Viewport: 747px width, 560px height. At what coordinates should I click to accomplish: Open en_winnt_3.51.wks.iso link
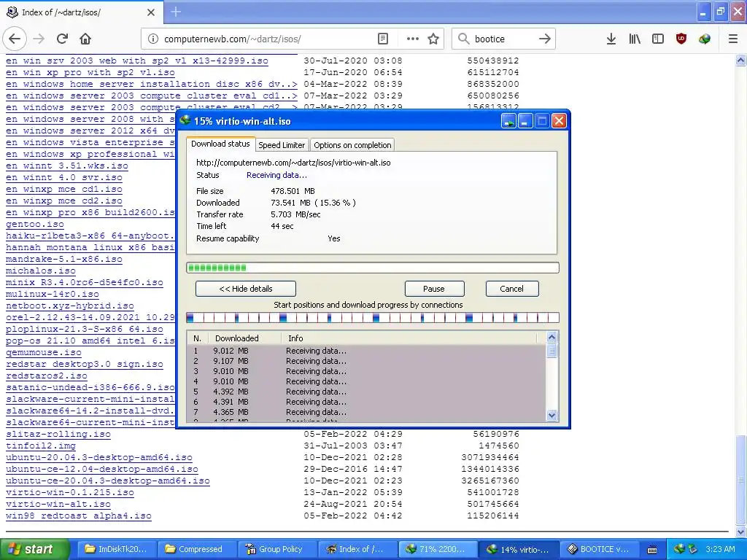click(66, 166)
